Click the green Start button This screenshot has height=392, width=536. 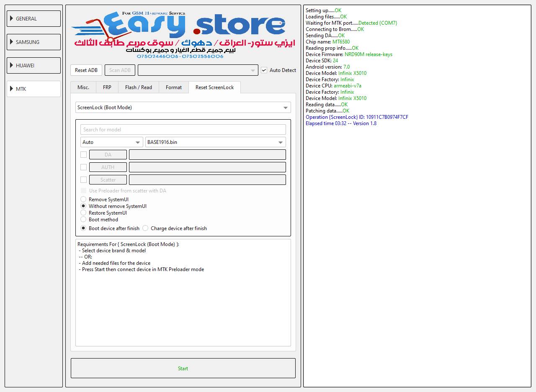coord(183,368)
